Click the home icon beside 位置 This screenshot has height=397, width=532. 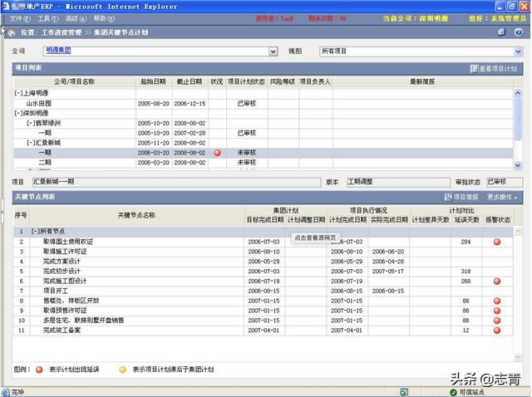pos(12,32)
